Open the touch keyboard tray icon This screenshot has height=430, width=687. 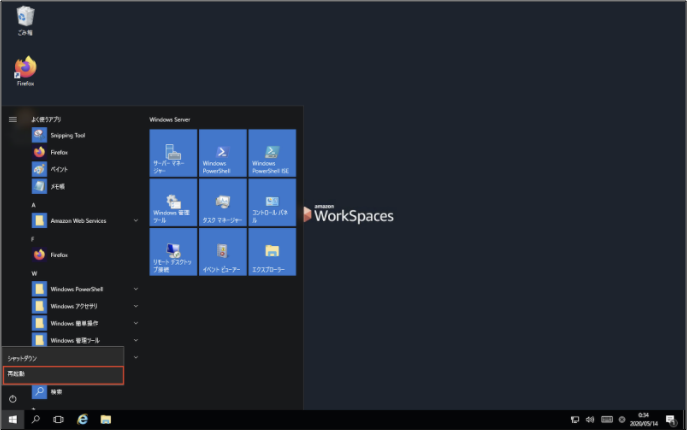[607, 420]
